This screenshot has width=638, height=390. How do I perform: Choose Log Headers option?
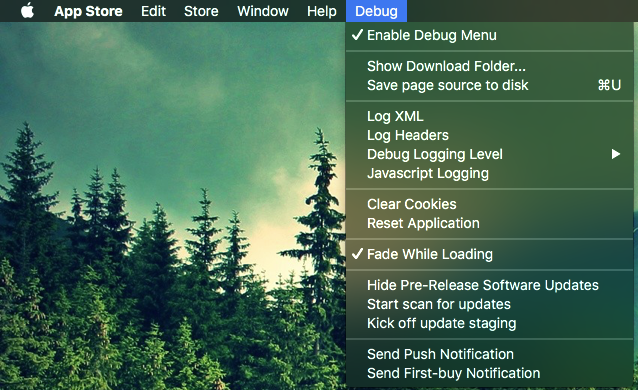[489, 135]
